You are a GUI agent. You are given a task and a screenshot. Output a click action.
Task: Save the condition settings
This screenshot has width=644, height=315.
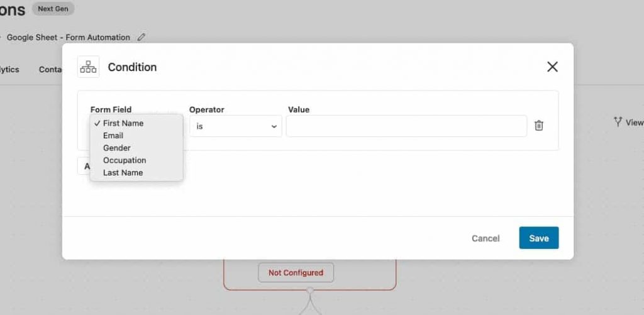(539, 238)
